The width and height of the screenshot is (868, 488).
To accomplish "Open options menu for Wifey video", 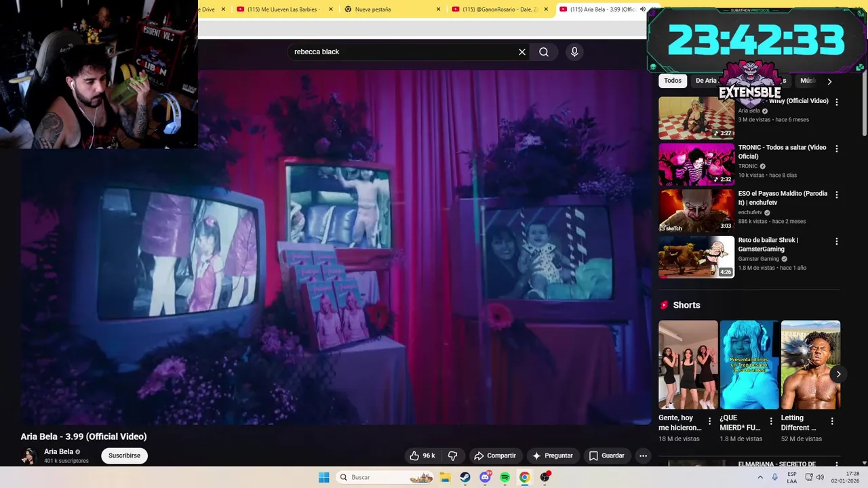I will tap(836, 102).
